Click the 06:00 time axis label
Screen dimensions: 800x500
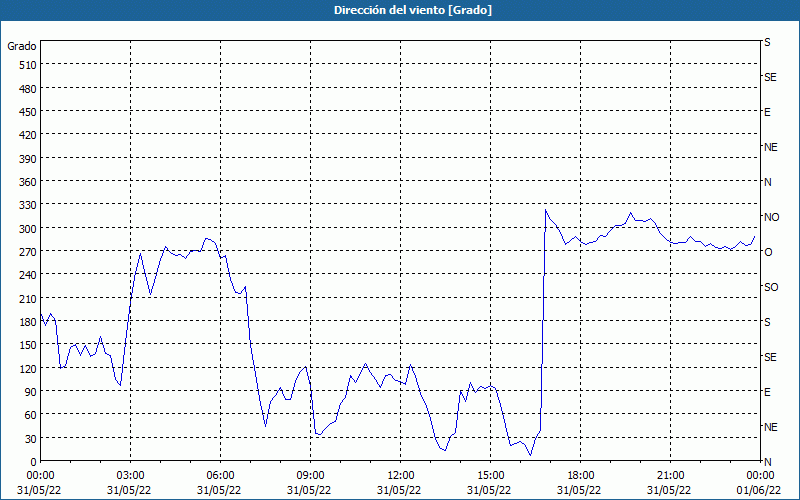point(220,476)
